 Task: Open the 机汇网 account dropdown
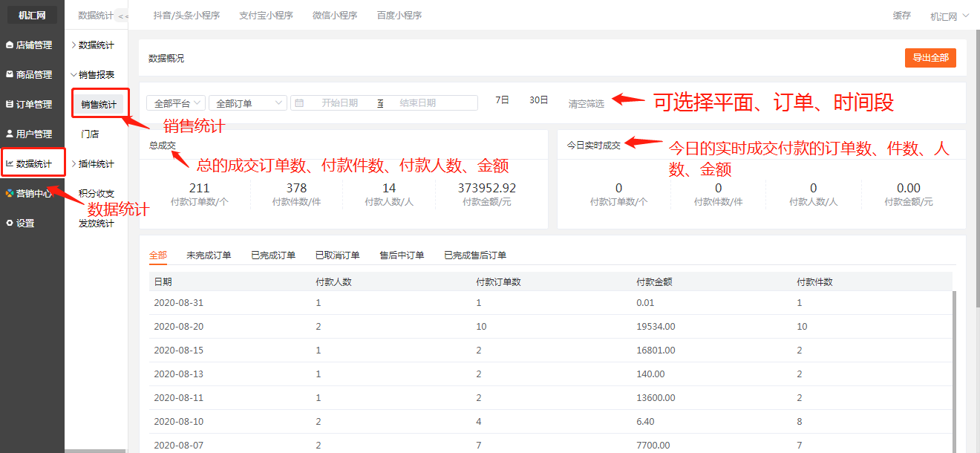tap(950, 16)
